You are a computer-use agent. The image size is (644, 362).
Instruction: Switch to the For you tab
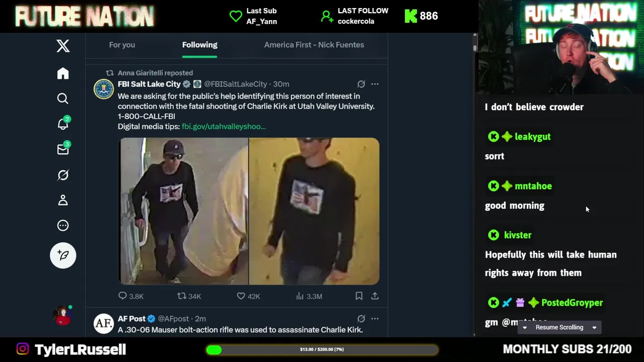tap(122, 45)
